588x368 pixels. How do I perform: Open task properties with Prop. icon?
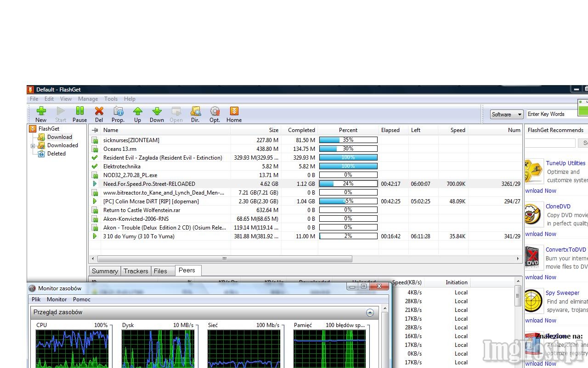click(x=118, y=114)
